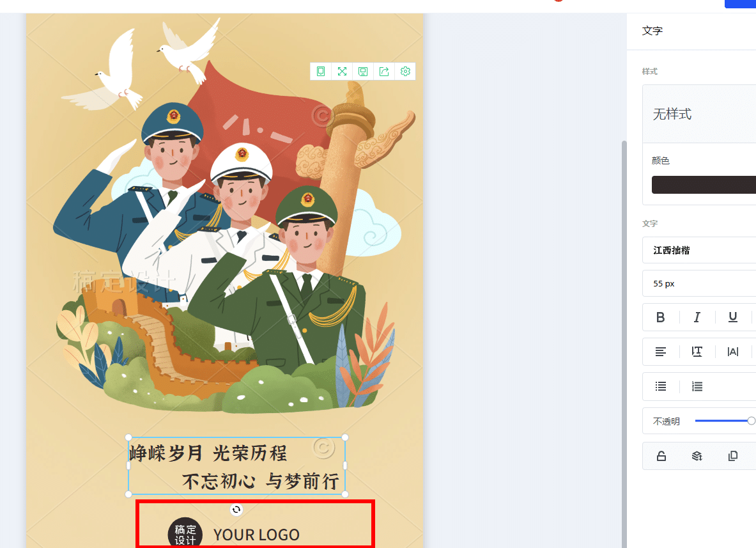Open the layer order icon
This screenshot has height=548, width=756.
[x=697, y=456]
